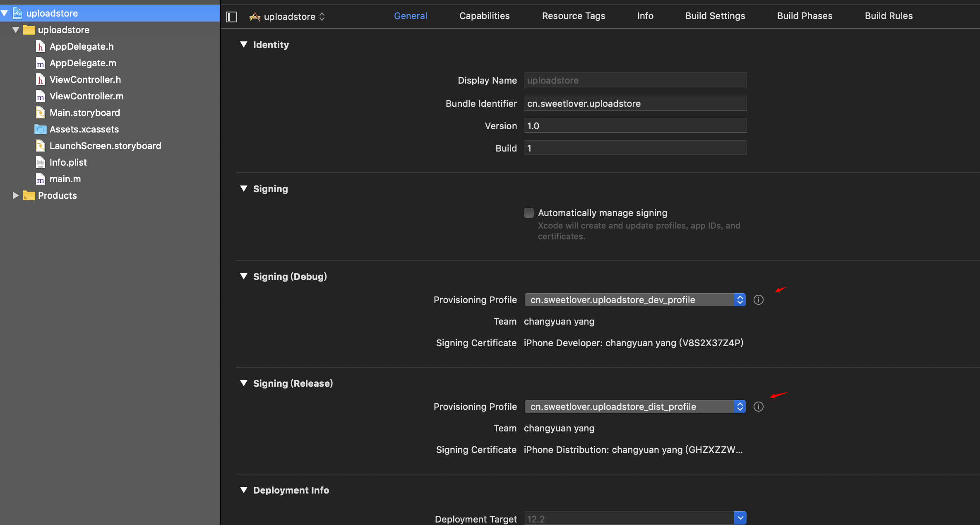Collapse the Deployment Info section
The image size is (980, 525).
[244, 490]
